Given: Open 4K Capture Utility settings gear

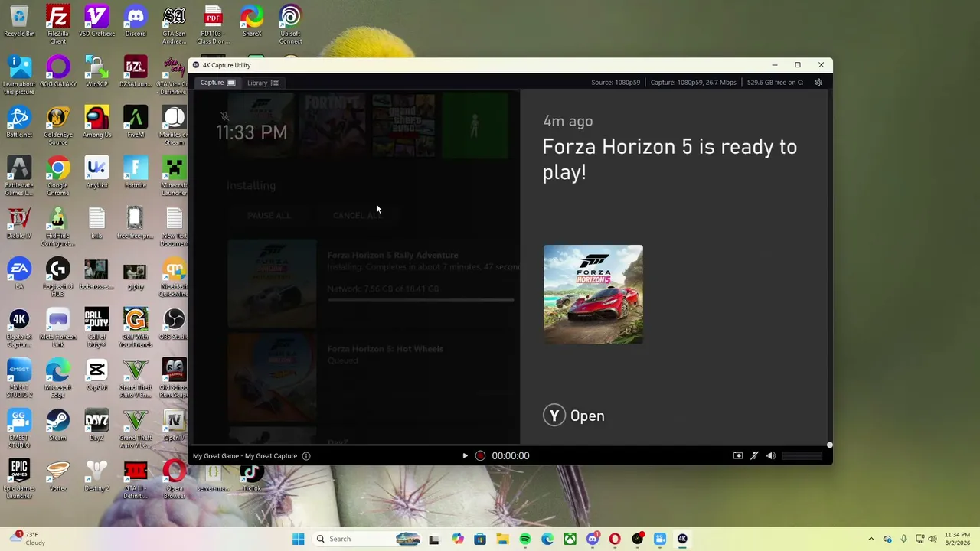Looking at the screenshot, I should [x=818, y=83].
